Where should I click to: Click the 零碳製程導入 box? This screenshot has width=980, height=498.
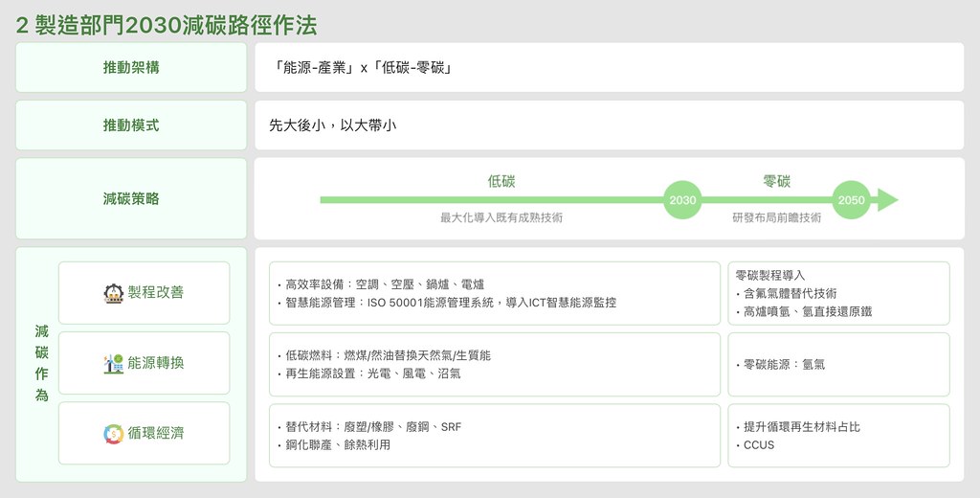click(838, 292)
